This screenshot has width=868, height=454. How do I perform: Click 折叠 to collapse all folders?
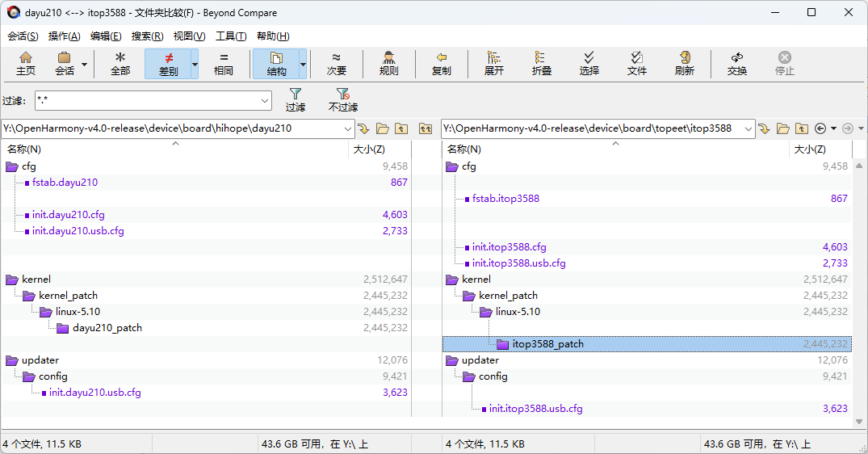541,64
